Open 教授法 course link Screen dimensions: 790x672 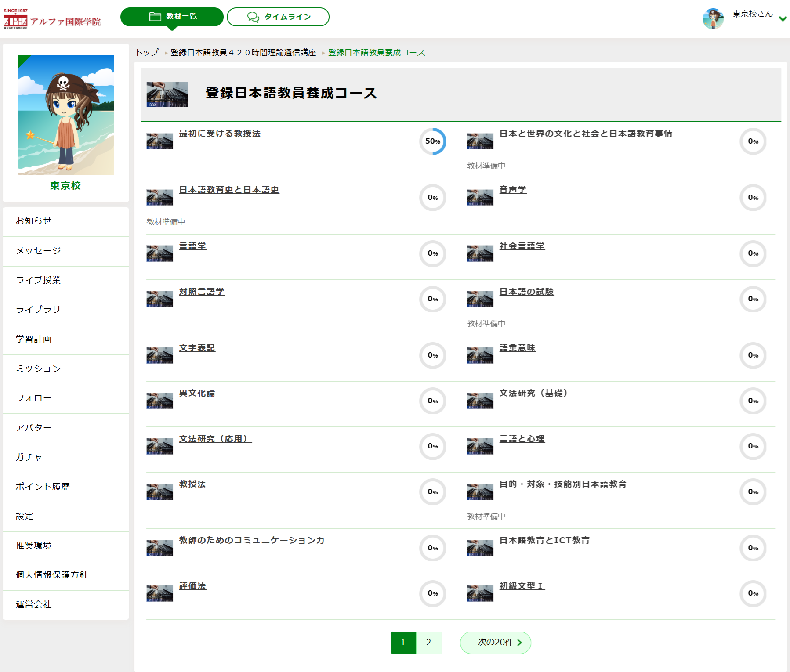tap(192, 484)
